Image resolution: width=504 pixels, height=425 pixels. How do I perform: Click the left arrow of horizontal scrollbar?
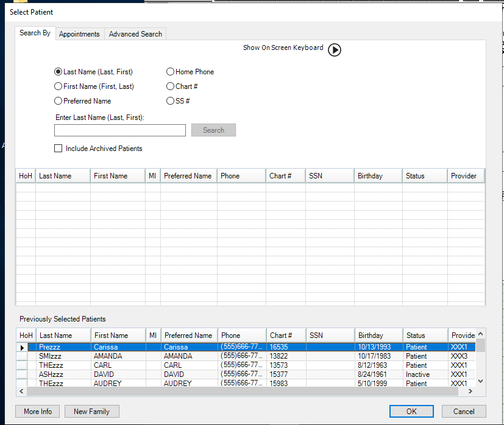coord(21,392)
